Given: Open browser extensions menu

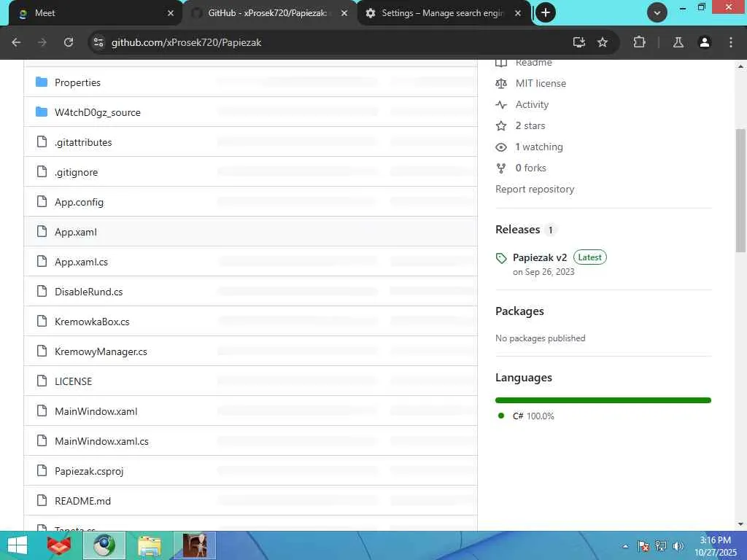Looking at the screenshot, I should (639, 42).
